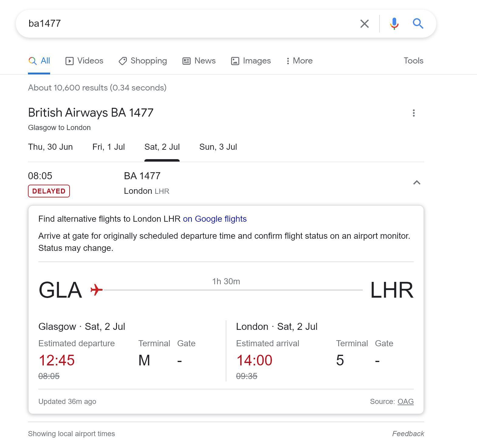The image size is (477, 448).
Task: Clear the search box with the X icon
Action: pyautogui.click(x=364, y=24)
